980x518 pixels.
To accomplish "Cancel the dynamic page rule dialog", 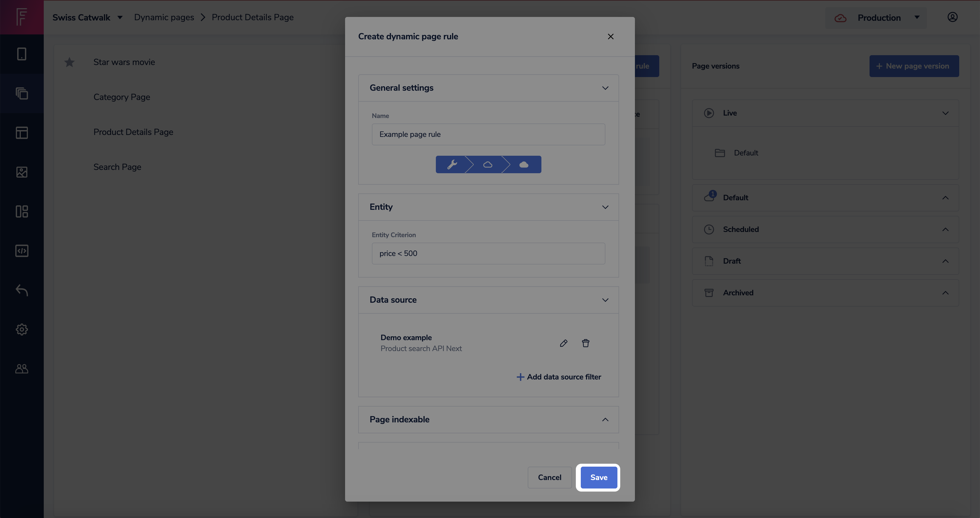I will tap(549, 477).
